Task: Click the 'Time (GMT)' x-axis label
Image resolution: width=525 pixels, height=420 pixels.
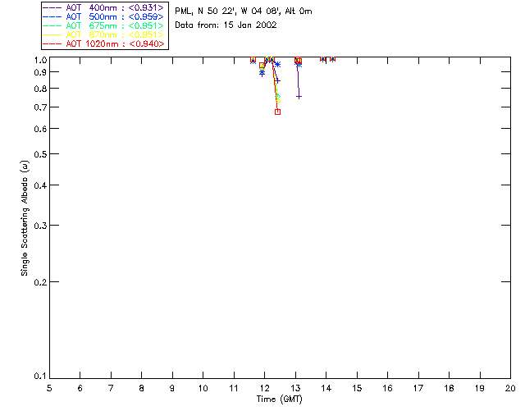Action: (x=280, y=399)
